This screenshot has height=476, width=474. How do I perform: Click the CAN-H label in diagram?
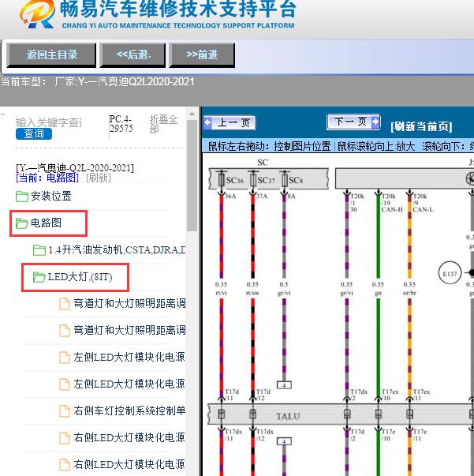point(392,209)
